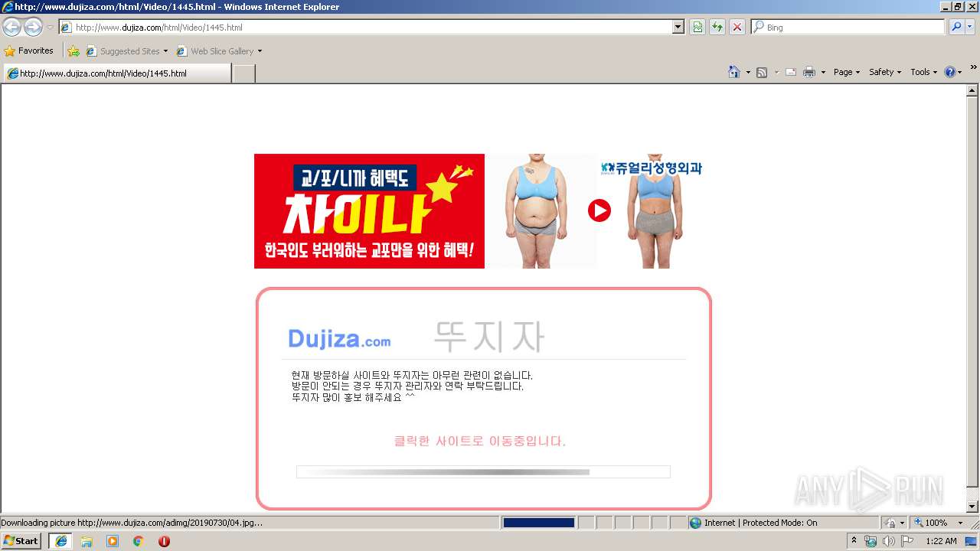Expand the address bar history dropdown

(x=678, y=28)
